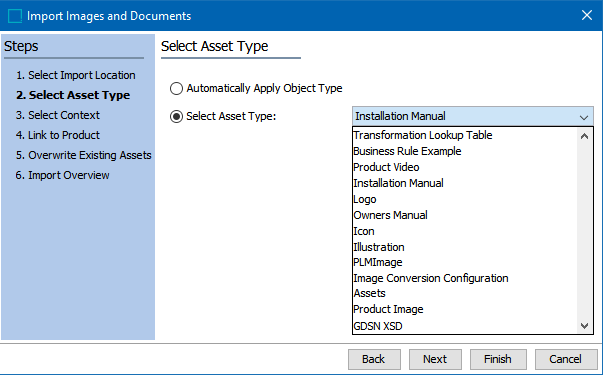Choose the Select Asset Type radio button

176,117
